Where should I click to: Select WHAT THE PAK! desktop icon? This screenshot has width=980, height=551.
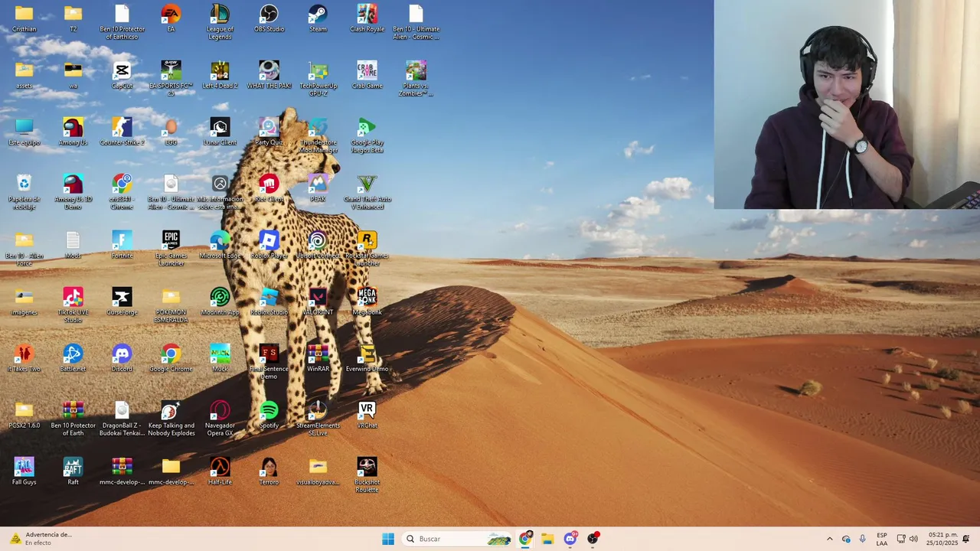[269, 75]
